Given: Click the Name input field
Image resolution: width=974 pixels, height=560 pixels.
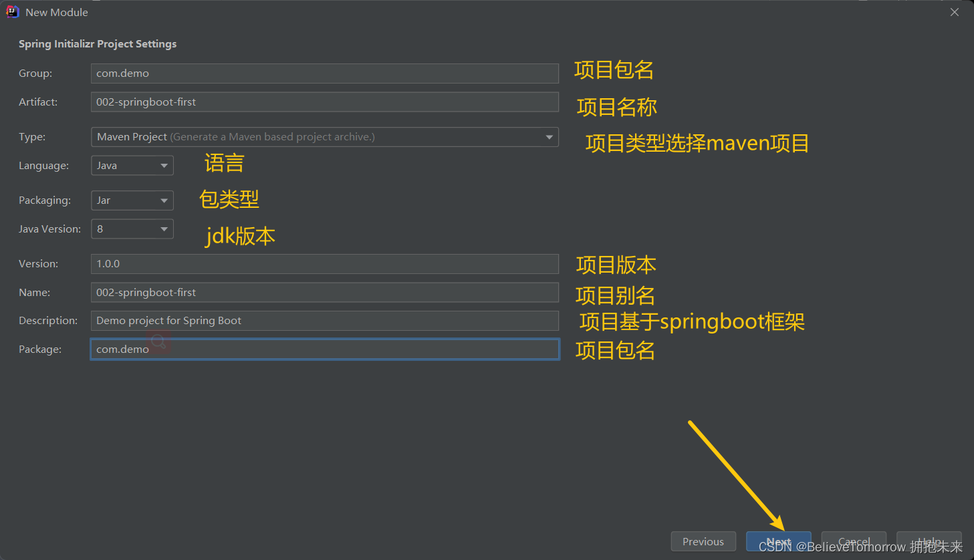Looking at the screenshot, I should pos(325,293).
